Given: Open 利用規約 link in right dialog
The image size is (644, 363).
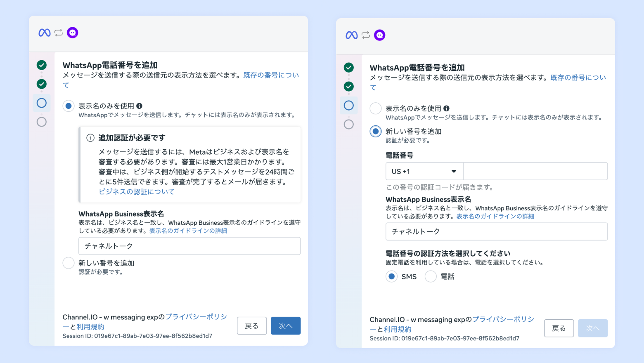Looking at the screenshot, I should tap(398, 329).
